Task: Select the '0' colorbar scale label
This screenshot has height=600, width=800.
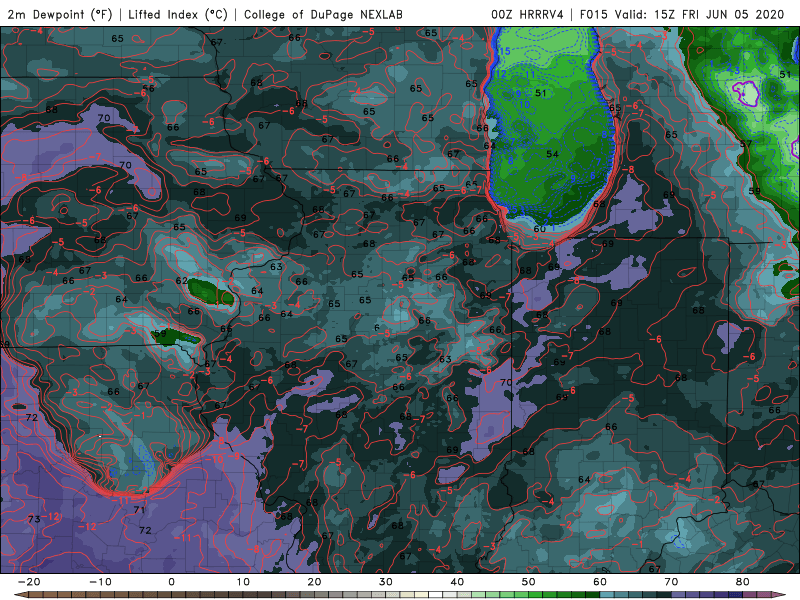Action: pyautogui.click(x=171, y=582)
